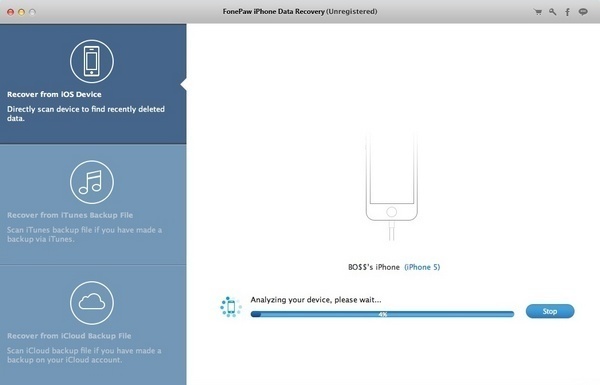Image resolution: width=600 pixels, height=385 pixels.
Task: Select the iCloud cloud icon
Action: 92,303
